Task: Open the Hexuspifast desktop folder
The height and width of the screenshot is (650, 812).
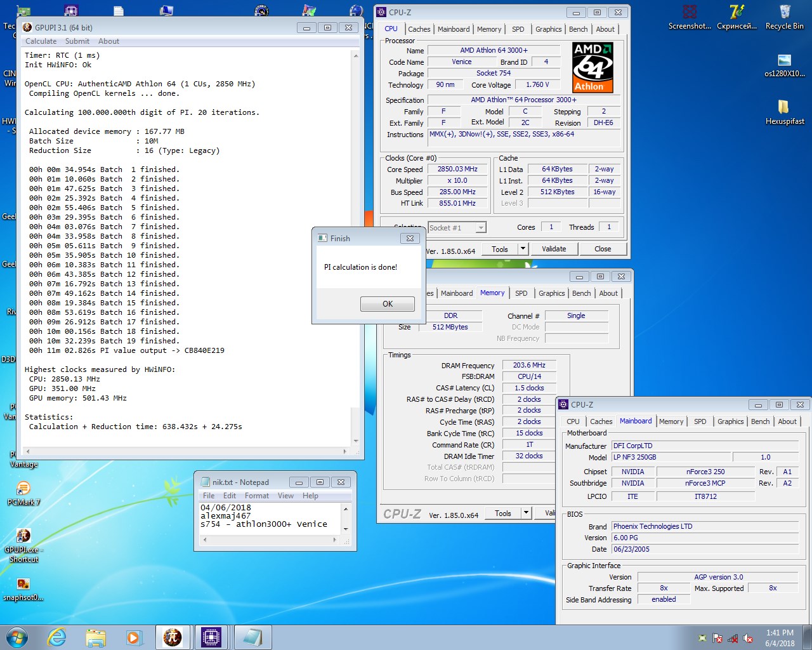Action: tap(785, 112)
